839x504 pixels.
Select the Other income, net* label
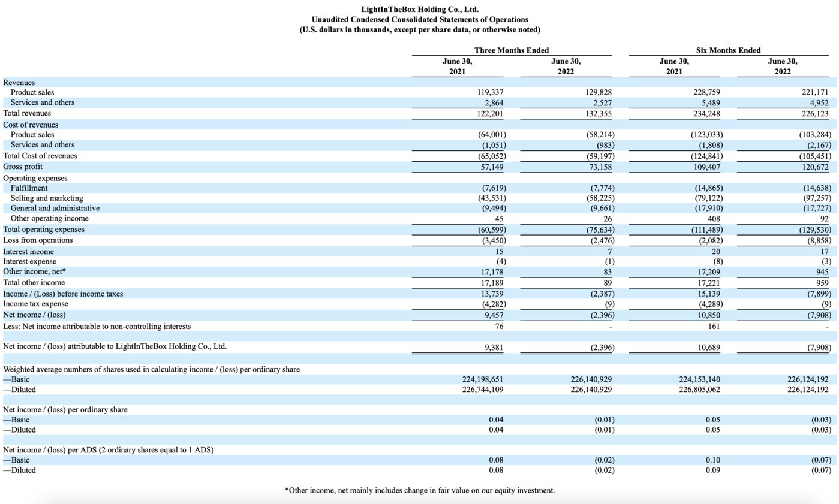tap(34, 272)
